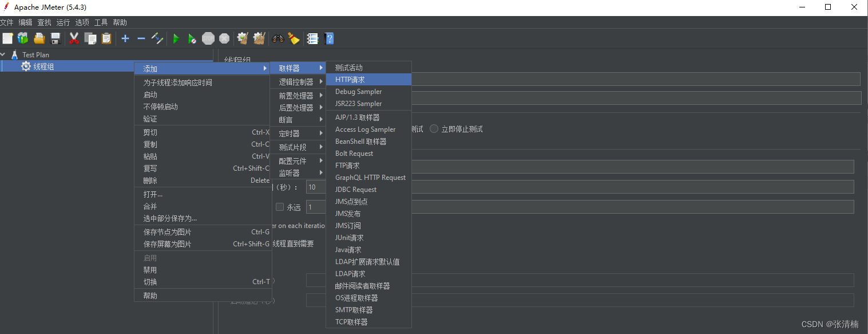This screenshot has height=334, width=868.
Task: Open the 取样器 submenu
Action: 298,68
